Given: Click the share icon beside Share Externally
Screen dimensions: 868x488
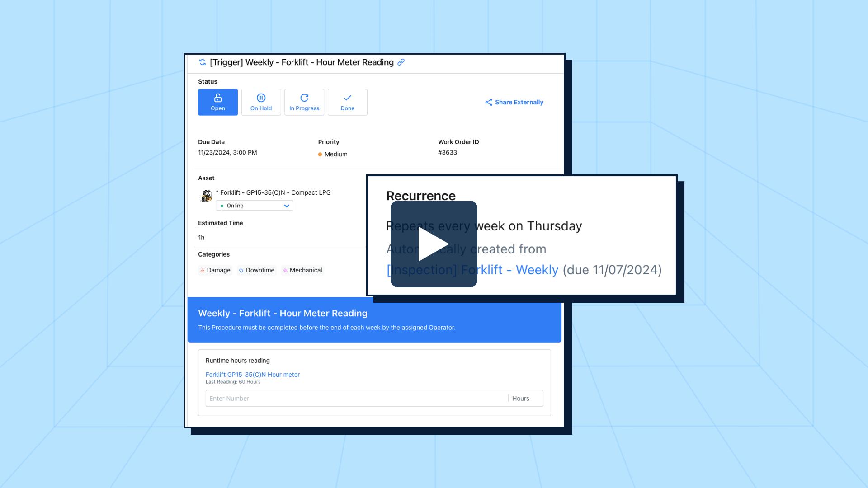Looking at the screenshot, I should click(x=489, y=102).
